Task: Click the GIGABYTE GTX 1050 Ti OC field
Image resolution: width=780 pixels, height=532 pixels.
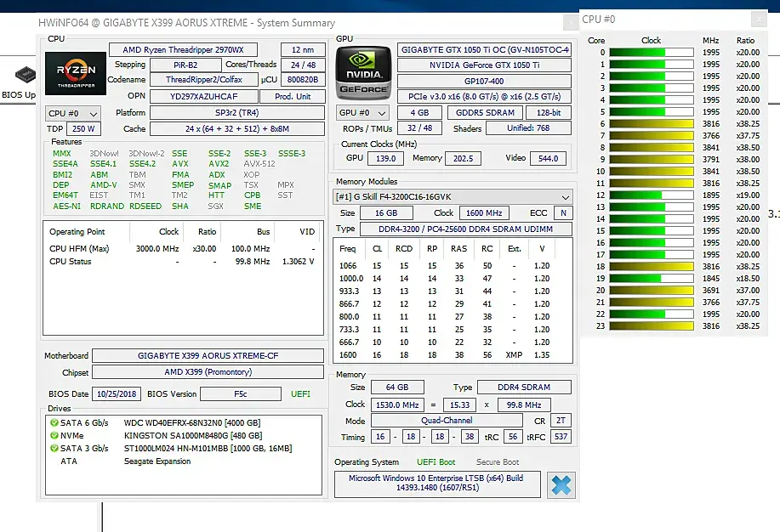Action: [x=484, y=50]
